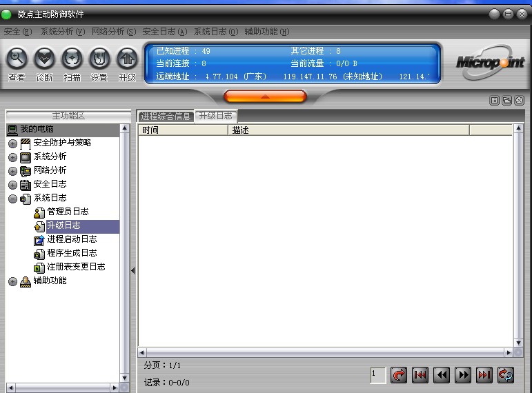Screen dimensions: 532x393
Task: Click the 注册表变更日志 icon
Action: tap(39, 268)
